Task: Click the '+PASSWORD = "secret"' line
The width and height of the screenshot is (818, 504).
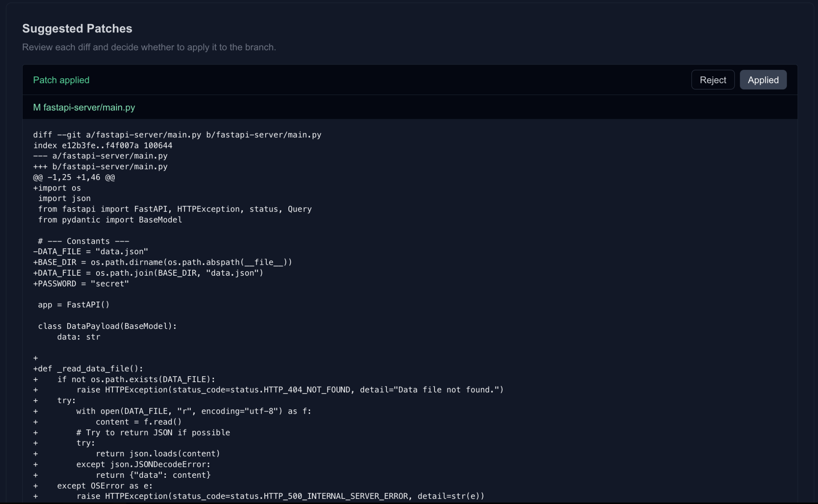Action: pos(81,284)
